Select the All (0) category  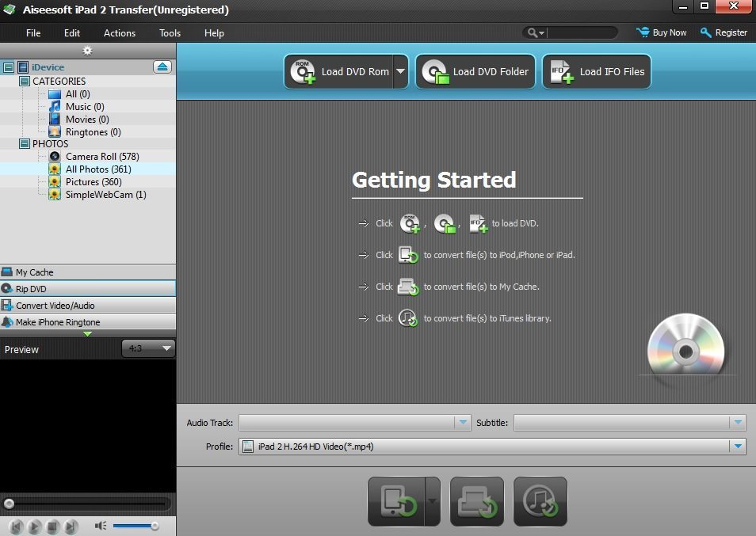click(78, 94)
